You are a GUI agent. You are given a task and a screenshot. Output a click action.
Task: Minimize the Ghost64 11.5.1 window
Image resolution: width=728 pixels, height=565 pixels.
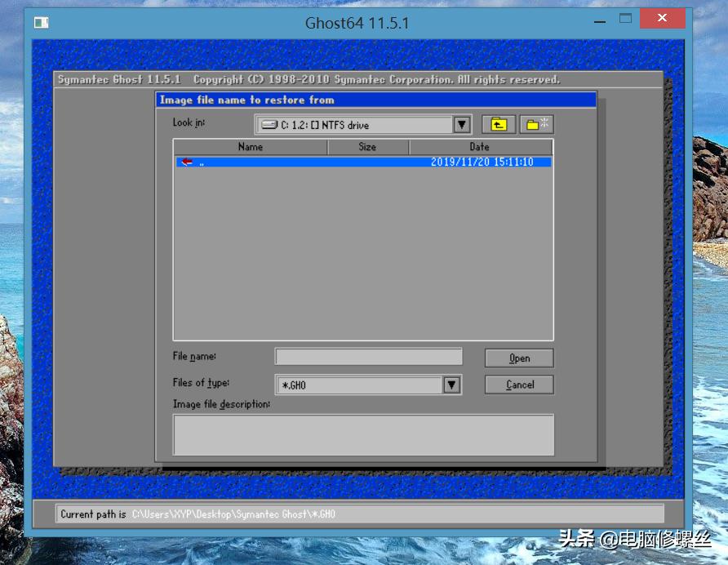pos(600,22)
